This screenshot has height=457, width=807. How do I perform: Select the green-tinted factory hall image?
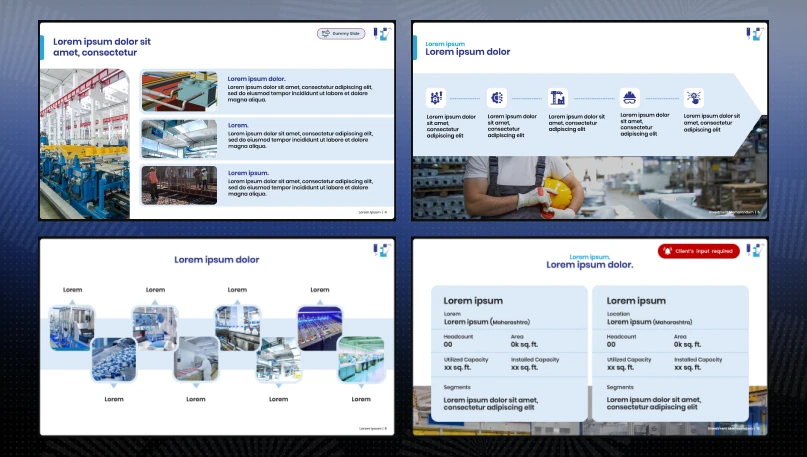coord(361,359)
